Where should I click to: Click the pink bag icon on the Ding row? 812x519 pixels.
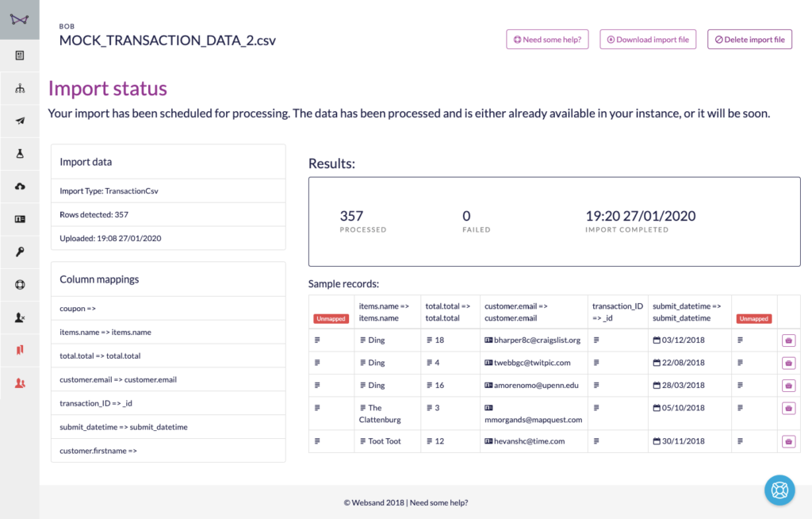tap(788, 340)
